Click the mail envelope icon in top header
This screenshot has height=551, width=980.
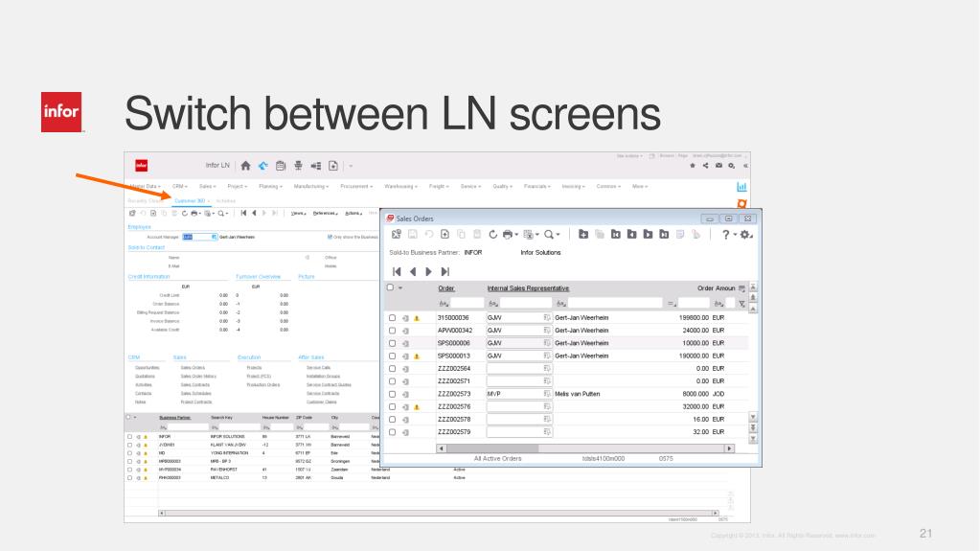[718, 166]
